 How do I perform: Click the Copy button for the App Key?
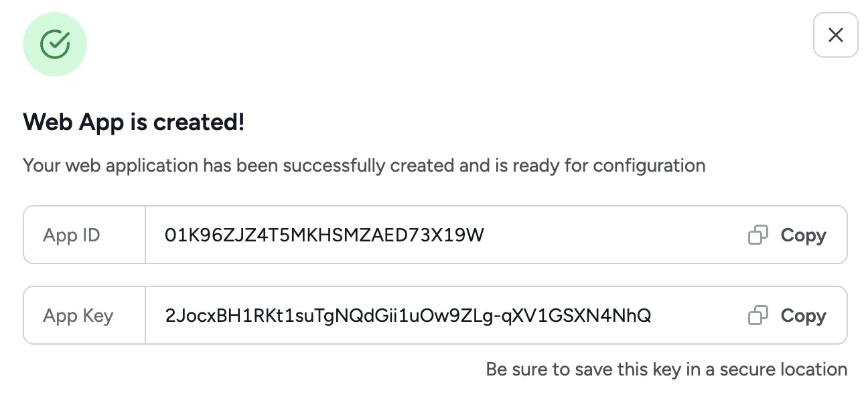coord(803,315)
